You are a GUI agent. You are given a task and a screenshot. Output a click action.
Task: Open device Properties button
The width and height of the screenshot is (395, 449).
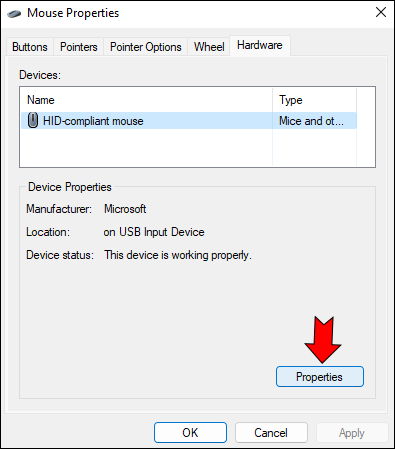pyautogui.click(x=320, y=377)
